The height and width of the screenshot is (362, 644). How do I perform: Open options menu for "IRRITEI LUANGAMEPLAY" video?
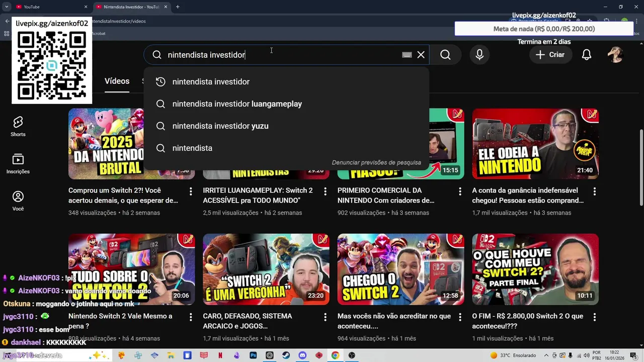325,192
